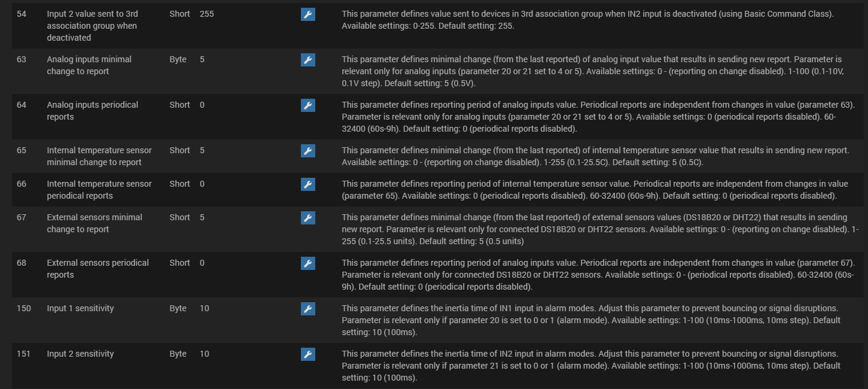The width and height of the screenshot is (868, 389).
Task: Configure parameter 65 using its wrench icon
Action: tap(307, 151)
